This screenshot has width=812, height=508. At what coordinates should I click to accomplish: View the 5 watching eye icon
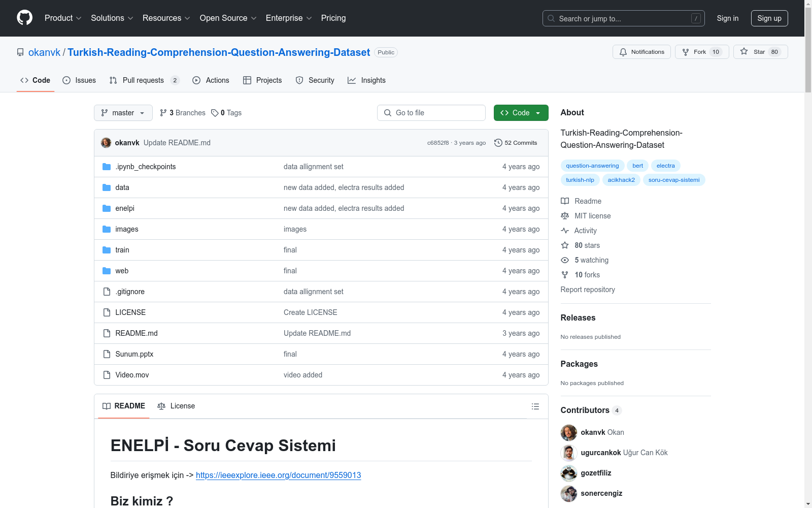pyautogui.click(x=565, y=260)
